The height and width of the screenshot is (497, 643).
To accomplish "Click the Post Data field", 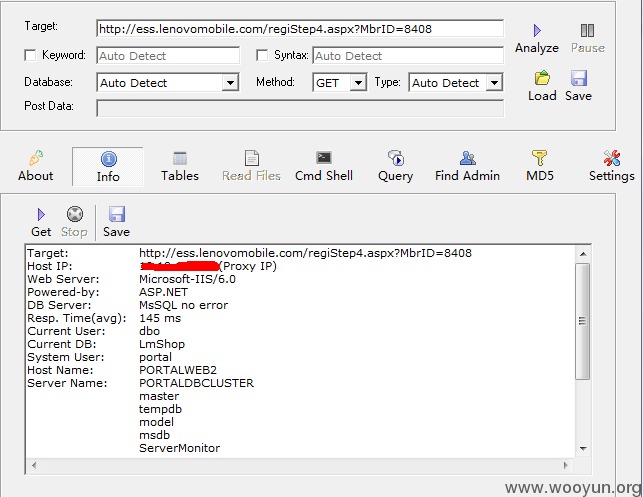I will coord(300,108).
